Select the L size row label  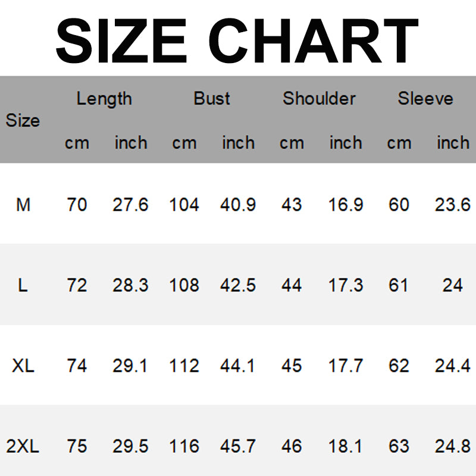[x=23, y=286]
